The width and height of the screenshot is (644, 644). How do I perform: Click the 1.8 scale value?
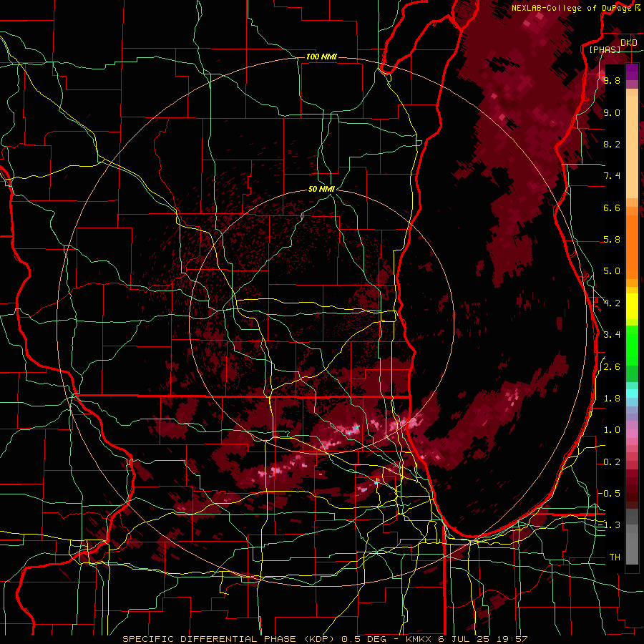(612, 399)
